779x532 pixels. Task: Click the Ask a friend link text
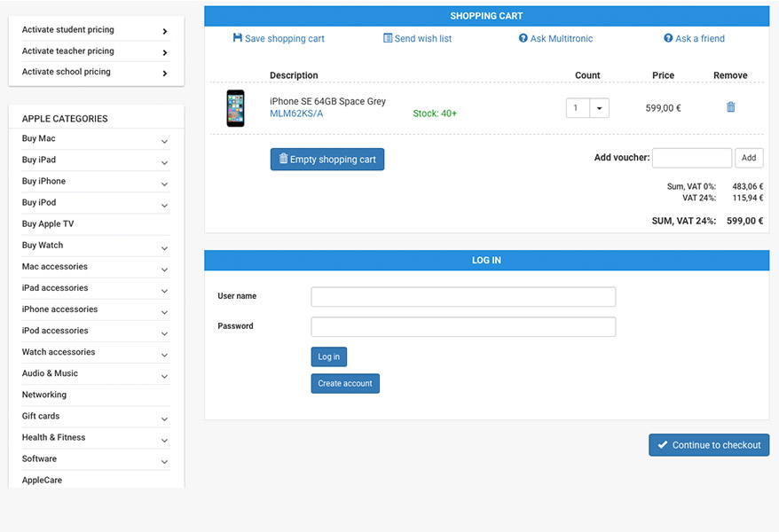point(700,38)
